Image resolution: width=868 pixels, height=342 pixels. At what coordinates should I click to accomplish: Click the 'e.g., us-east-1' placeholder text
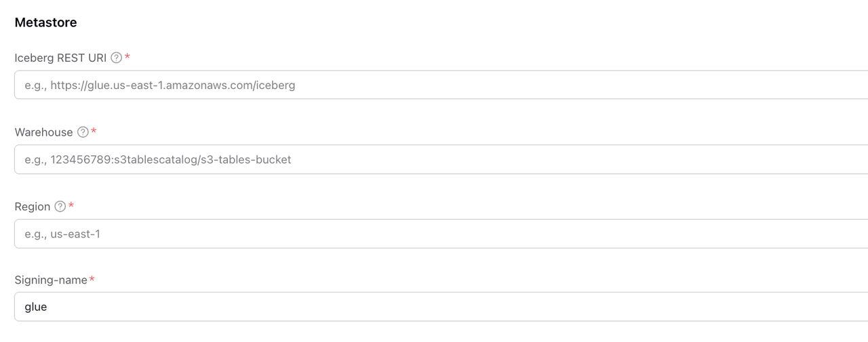pyautogui.click(x=62, y=234)
